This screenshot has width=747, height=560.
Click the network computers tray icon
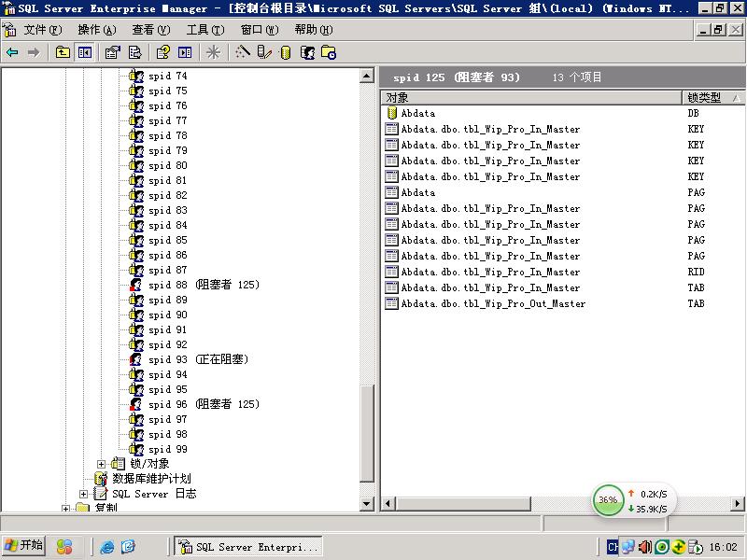(627, 547)
